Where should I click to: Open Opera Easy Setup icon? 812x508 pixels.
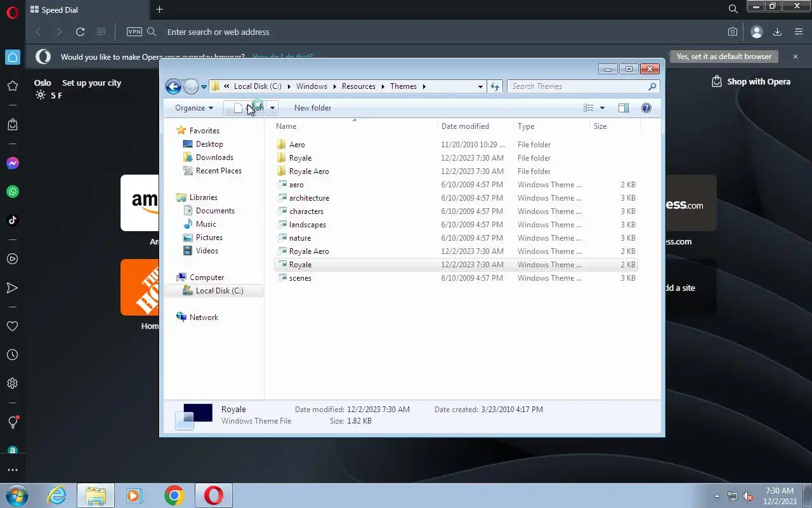click(799, 32)
